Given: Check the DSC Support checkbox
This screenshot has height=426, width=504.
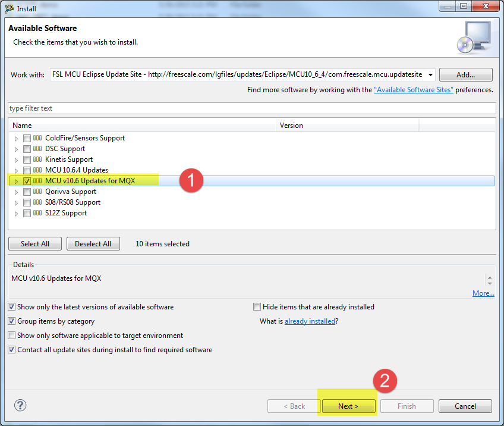Looking at the screenshot, I should coord(27,149).
